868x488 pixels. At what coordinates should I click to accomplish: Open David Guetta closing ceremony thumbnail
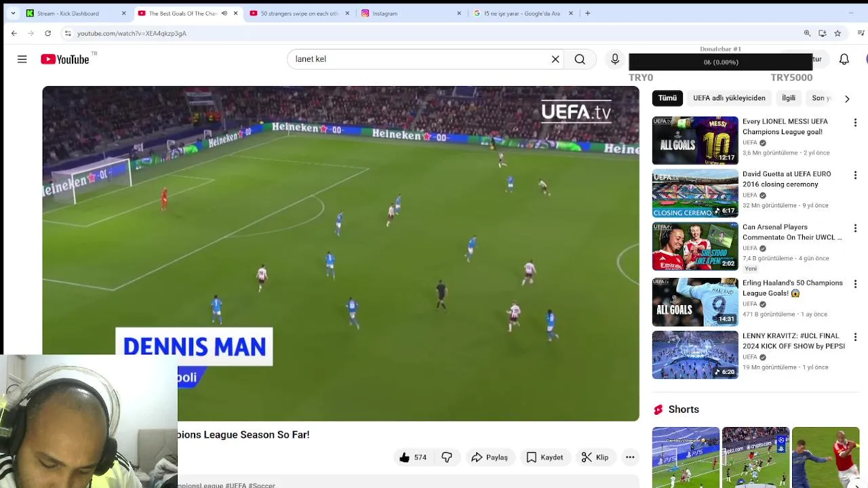[695, 193]
